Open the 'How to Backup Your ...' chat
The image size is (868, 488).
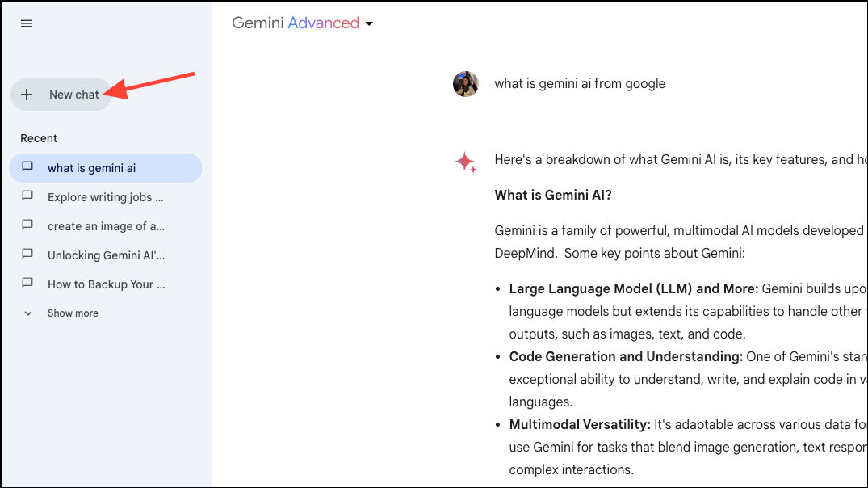pyautogui.click(x=106, y=284)
